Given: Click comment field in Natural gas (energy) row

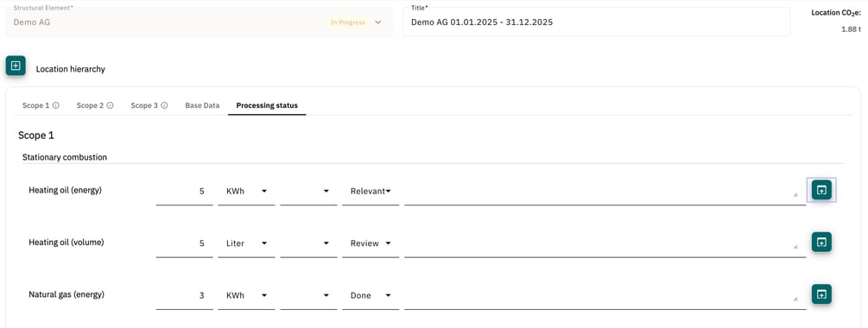Looking at the screenshot, I should pos(605,296).
